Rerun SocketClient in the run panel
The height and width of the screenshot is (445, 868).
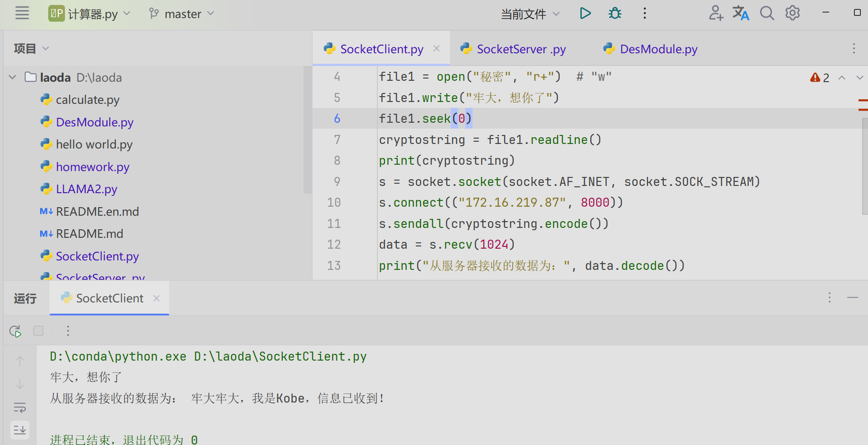(15, 331)
